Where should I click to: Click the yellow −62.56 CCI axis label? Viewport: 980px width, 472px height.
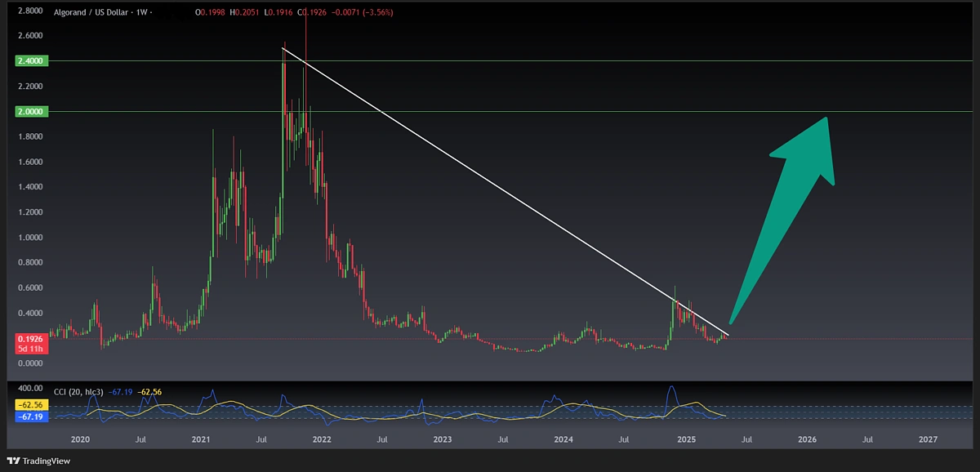(32, 405)
